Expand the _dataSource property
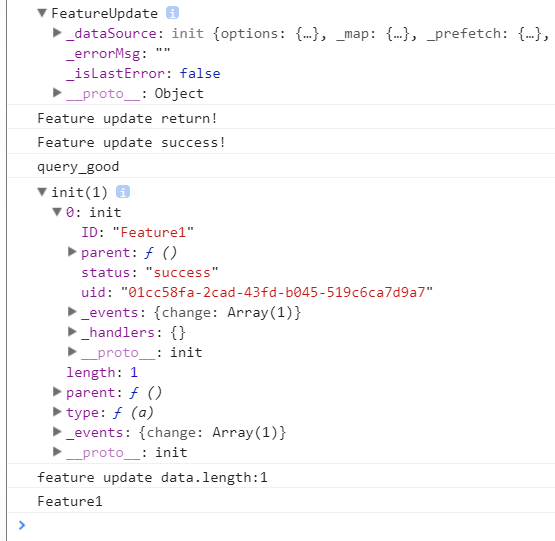The image size is (555, 541). click(57, 33)
